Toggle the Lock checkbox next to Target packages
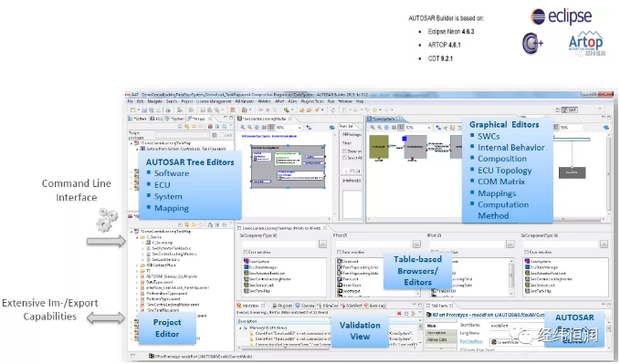 pyautogui.click(x=221, y=135)
